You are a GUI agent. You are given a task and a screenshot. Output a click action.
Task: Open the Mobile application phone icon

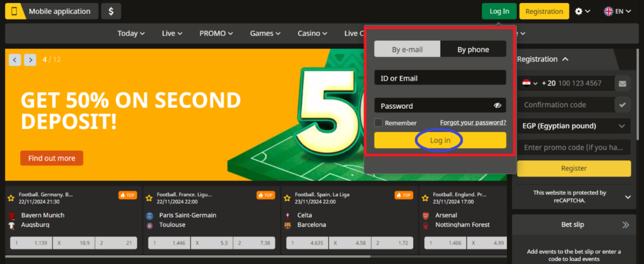click(14, 11)
